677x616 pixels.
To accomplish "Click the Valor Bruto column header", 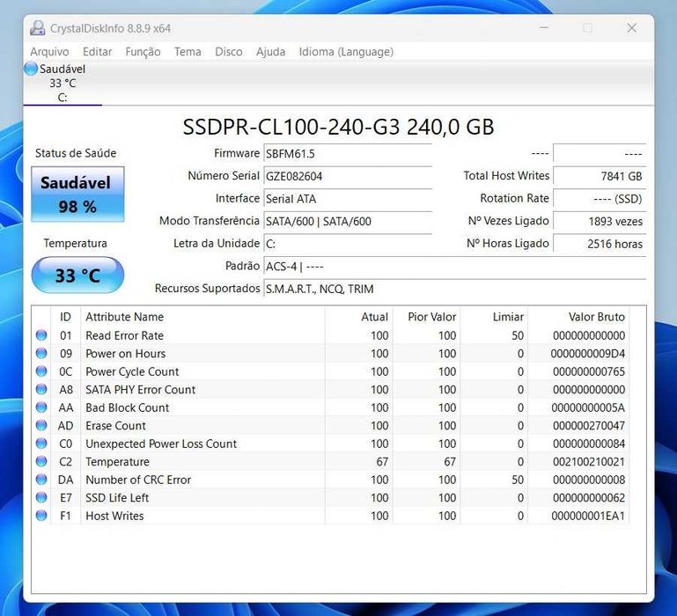I will [x=578, y=317].
